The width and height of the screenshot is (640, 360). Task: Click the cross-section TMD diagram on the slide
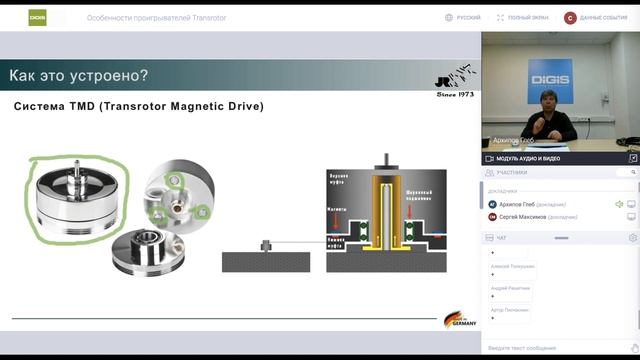coord(386,213)
